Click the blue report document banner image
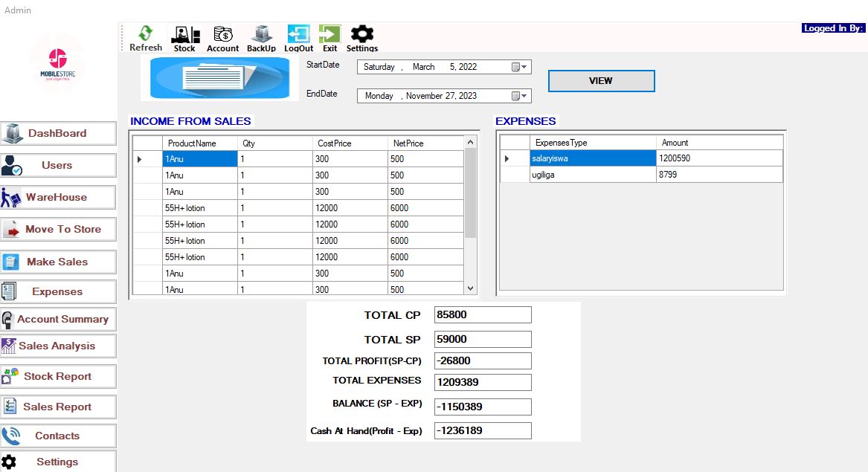 [219, 79]
